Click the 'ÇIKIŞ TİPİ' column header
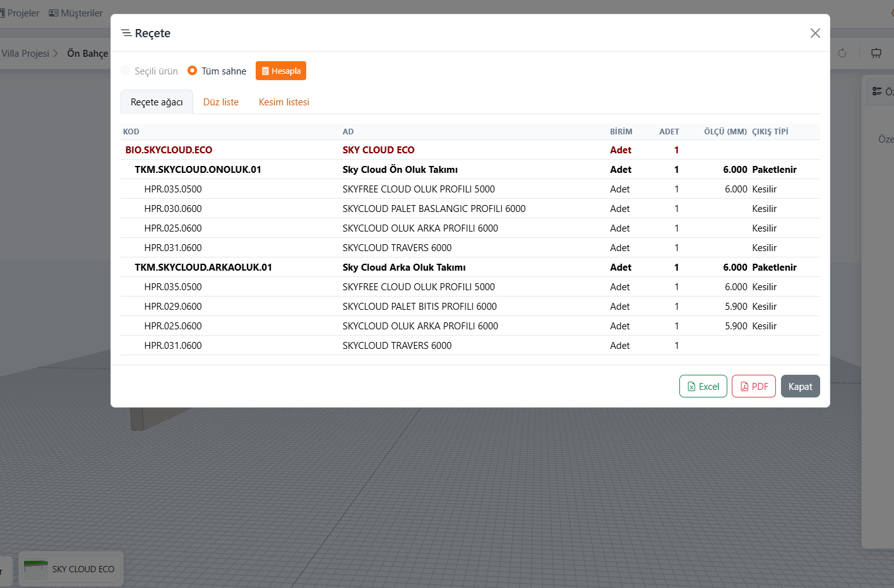This screenshot has height=588, width=894. coord(770,132)
